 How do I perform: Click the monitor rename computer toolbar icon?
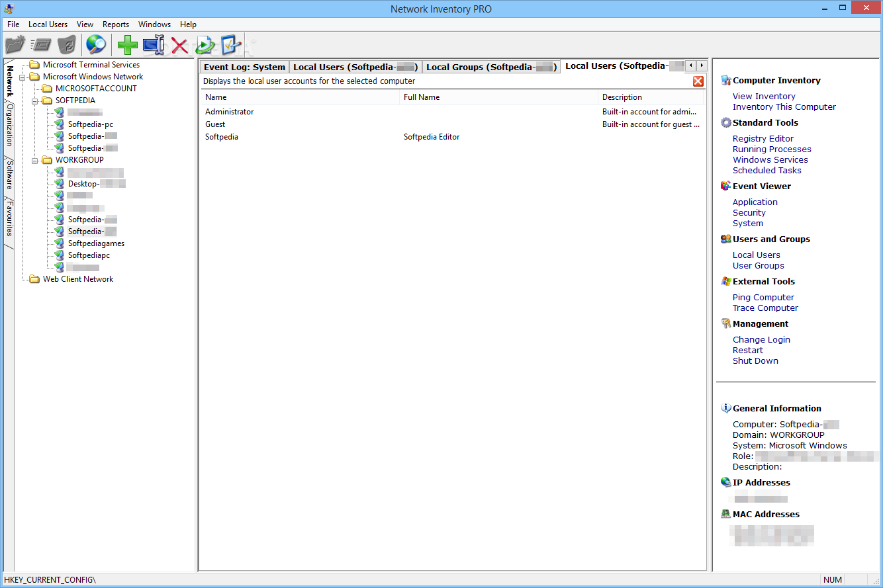click(x=154, y=45)
